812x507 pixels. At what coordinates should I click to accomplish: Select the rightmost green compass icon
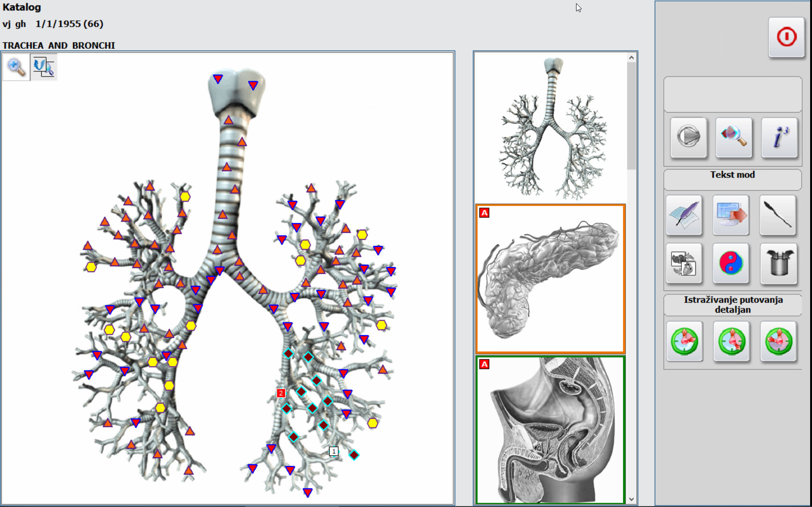(778, 342)
